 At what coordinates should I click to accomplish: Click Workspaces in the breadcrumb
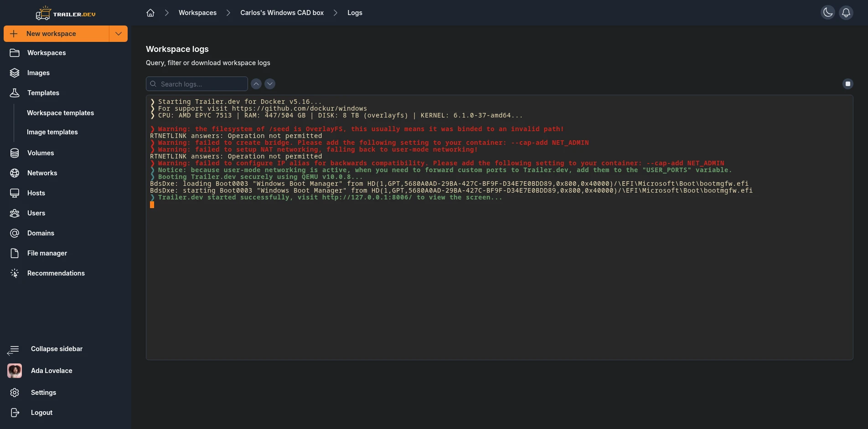[x=197, y=13]
